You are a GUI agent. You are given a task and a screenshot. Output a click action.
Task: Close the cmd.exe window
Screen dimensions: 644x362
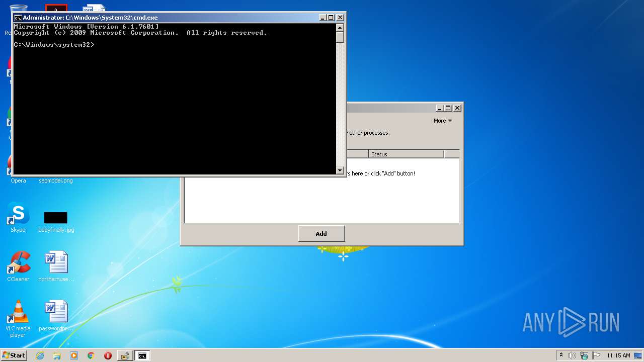pos(340,18)
